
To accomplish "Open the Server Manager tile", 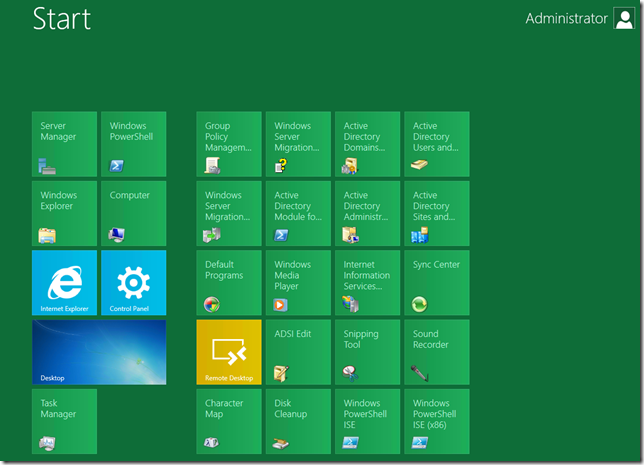I will coord(64,144).
